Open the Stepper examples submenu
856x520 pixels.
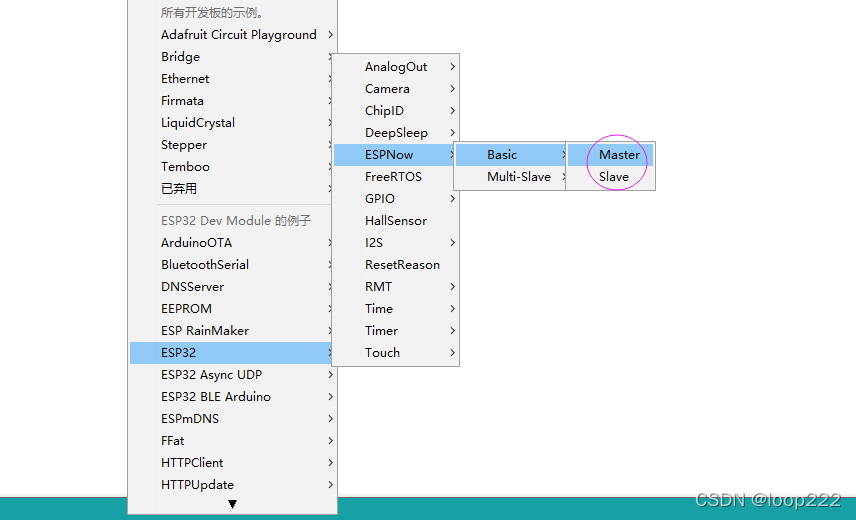coord(230,145)
